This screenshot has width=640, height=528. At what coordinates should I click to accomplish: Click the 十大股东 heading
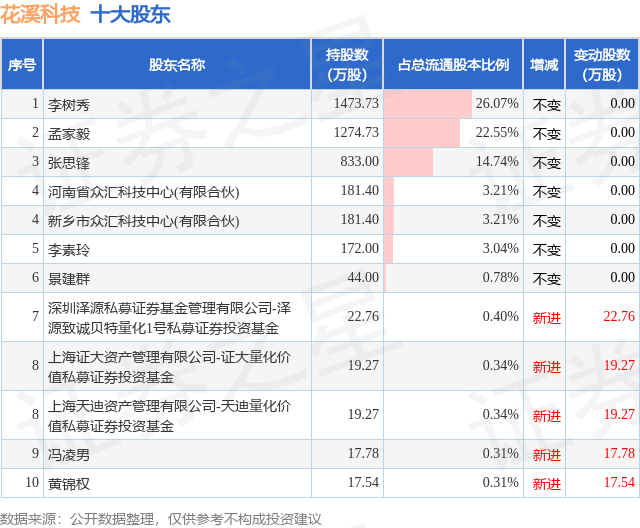click(x=130, y=14)
